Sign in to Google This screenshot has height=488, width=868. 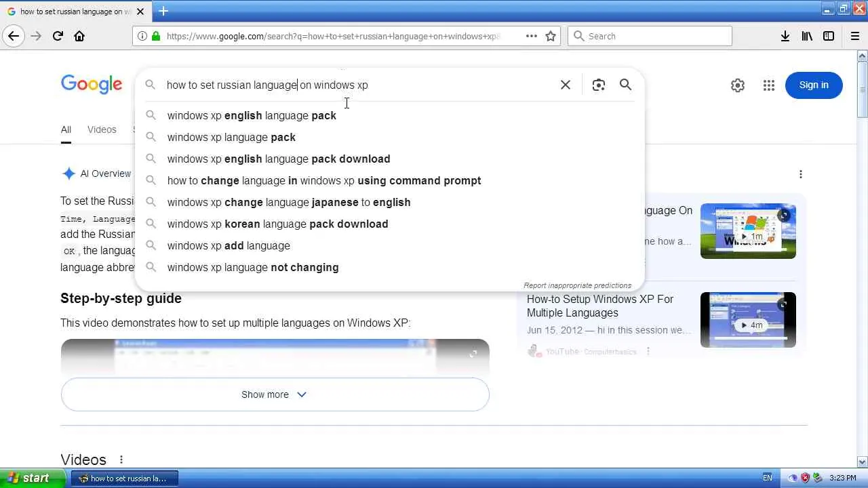tap(814, 85)
